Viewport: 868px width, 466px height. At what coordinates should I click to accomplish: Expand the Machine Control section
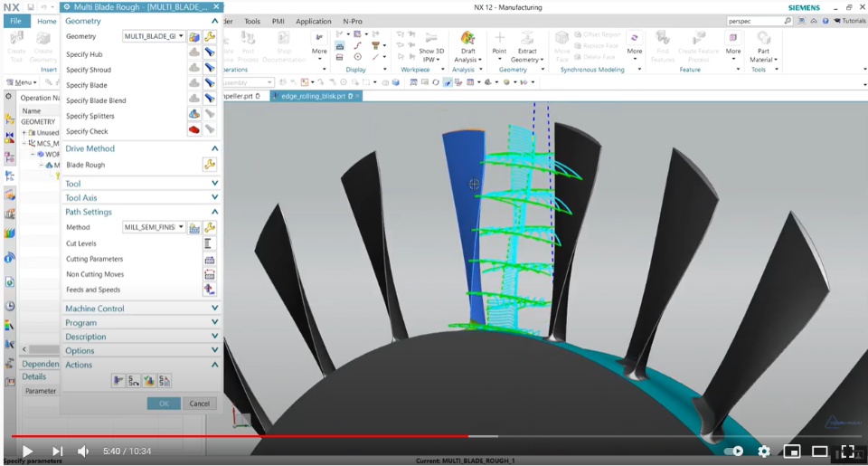point(215,308)
